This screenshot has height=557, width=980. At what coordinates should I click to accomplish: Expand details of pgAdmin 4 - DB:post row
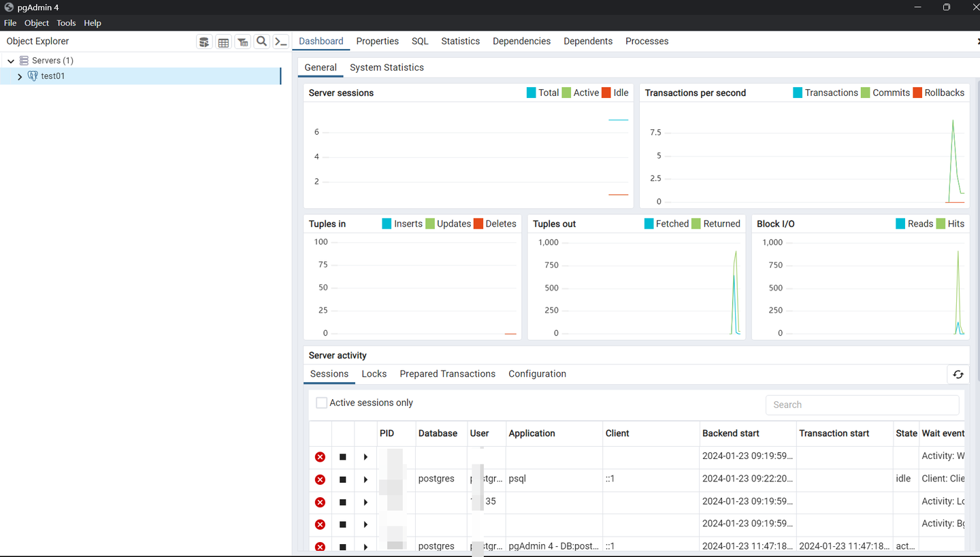(365, 547)
